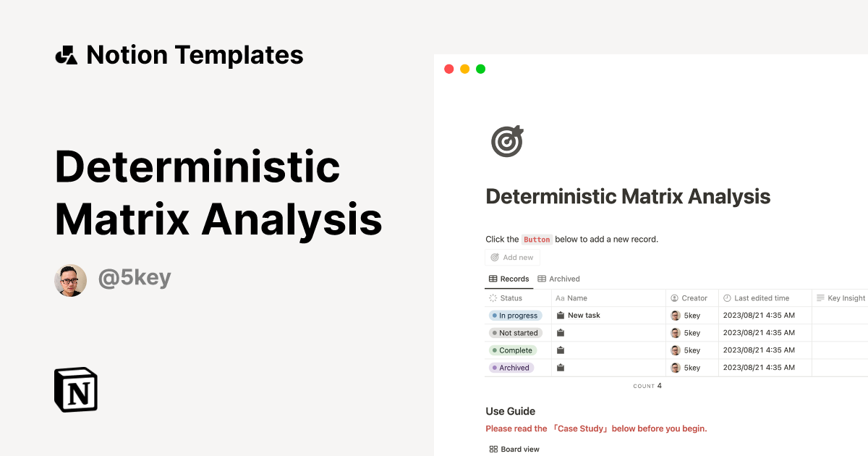868x456 pixels.
Task: Click 5key's avatar in the first table row
Action: click(673, 315)
